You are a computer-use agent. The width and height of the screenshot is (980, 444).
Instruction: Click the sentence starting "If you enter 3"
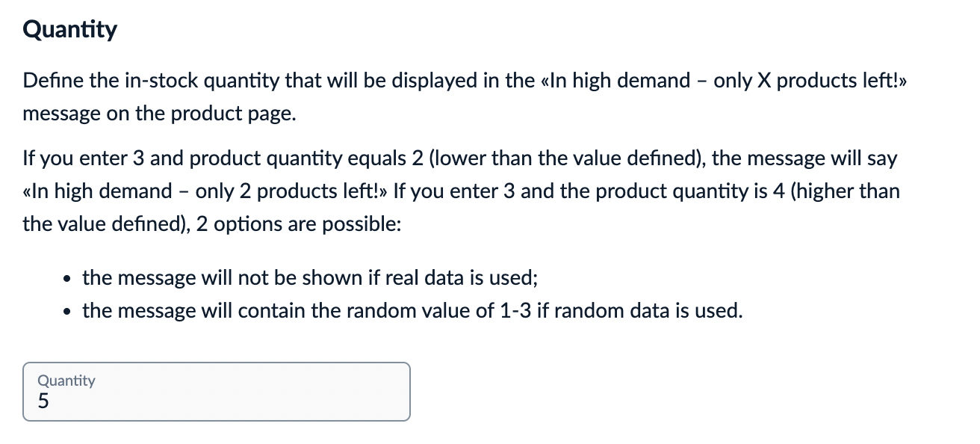click(x=459, y=158)
